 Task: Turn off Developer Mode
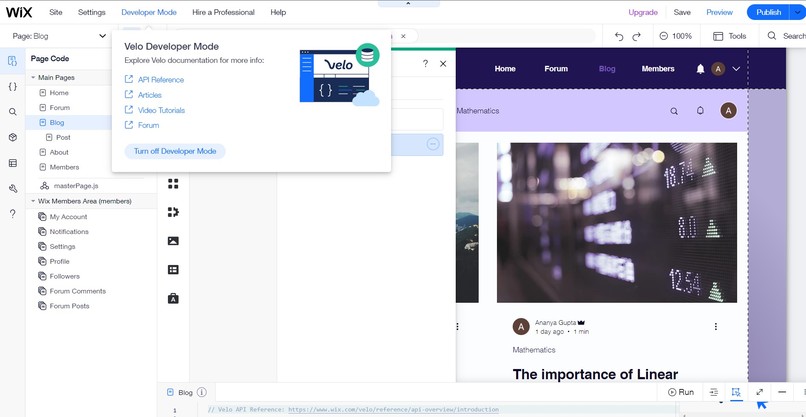pyautogui.click(x=175, y=151)
